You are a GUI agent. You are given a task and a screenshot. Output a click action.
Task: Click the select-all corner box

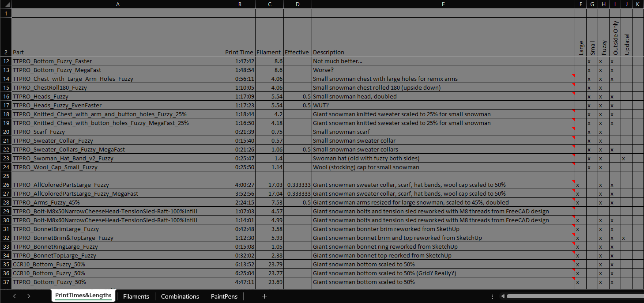tap(5, 4)
